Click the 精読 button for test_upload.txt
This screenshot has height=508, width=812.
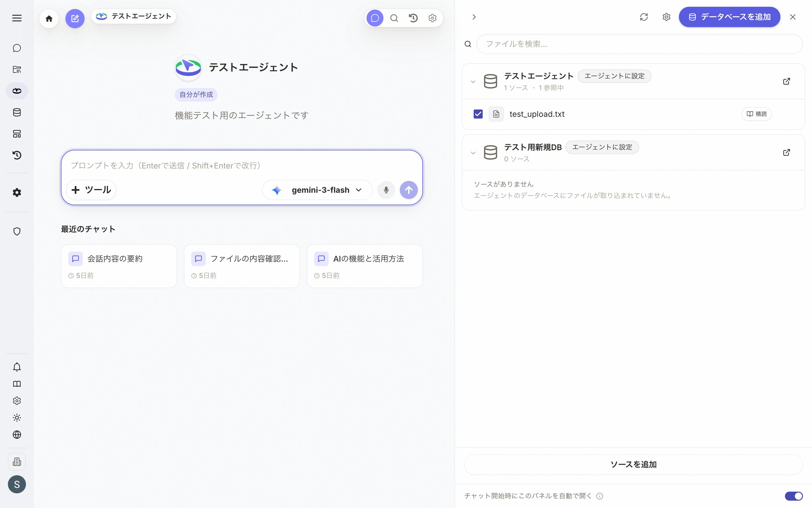pos(757,114)
